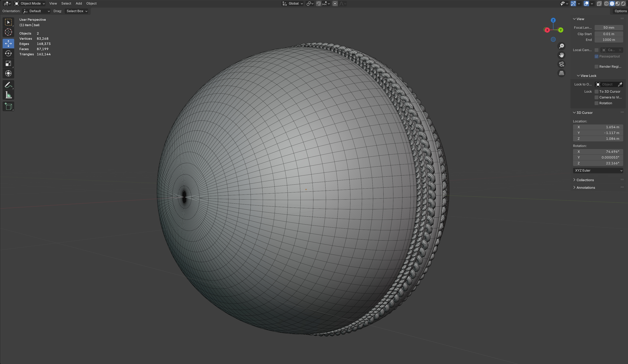Viewport: 628px width, 364px height.
Task: Check the Render Region checkbox
Action: point(596,67)
